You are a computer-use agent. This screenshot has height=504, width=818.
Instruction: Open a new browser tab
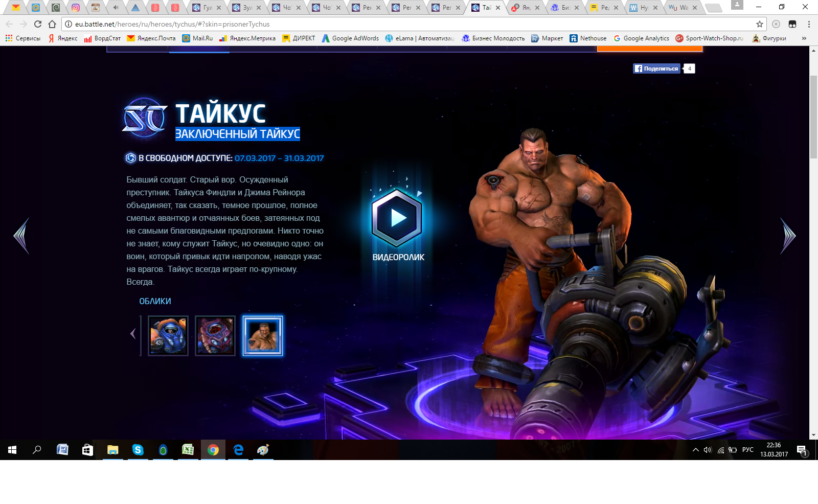coord(713,8)
